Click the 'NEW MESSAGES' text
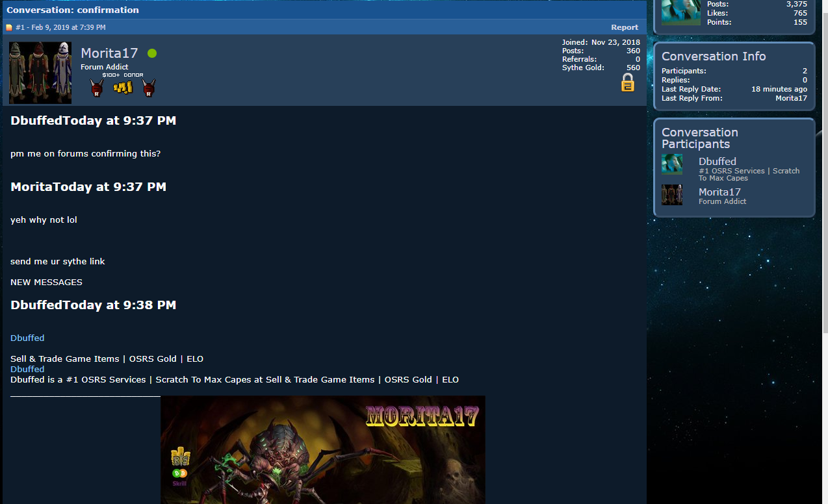 pos(46,282)
